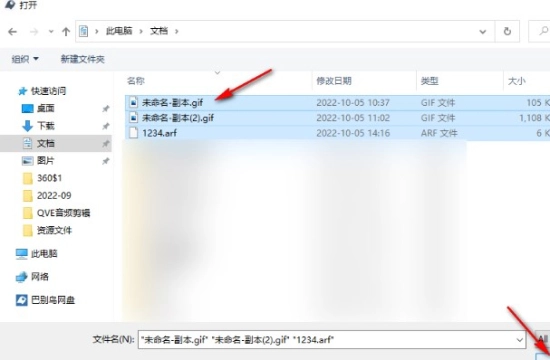Open 桌面 in the sidebar
550x360 pixels.
(x=46, y=108)
